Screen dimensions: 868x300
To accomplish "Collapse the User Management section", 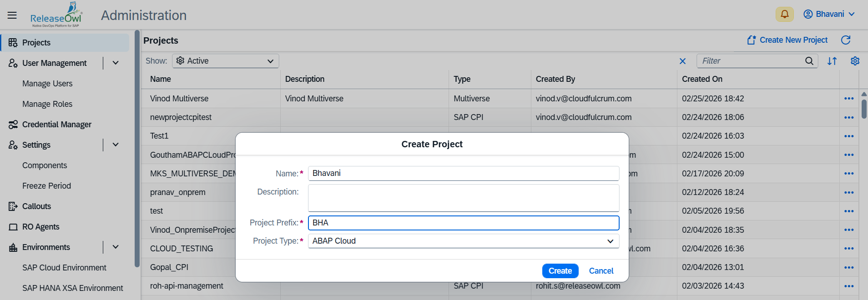I will point(116,63).
